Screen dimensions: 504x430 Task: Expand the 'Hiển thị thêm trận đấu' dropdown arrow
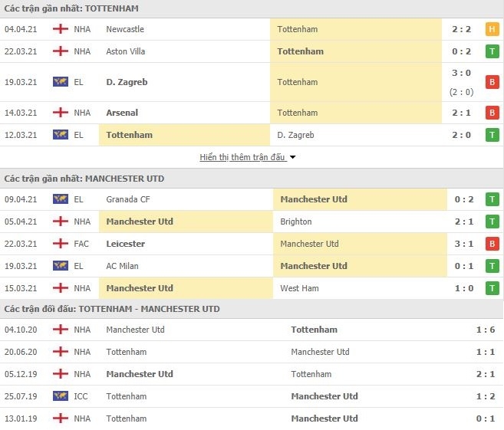(292, 157)
